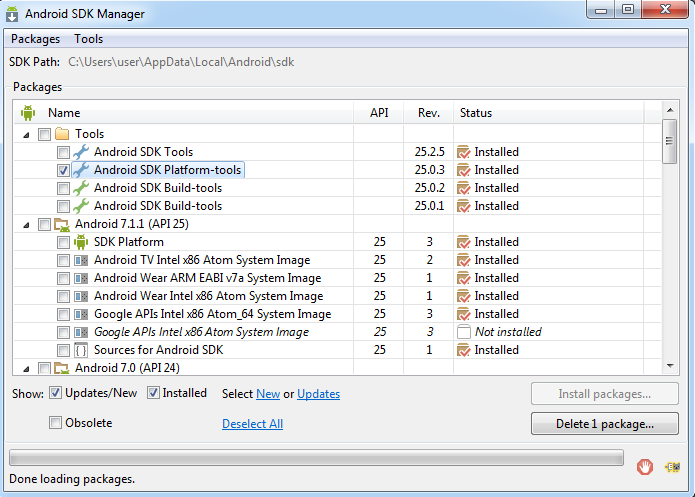
Task: Sort by the API column header
Action: click(x=379, y=113)
